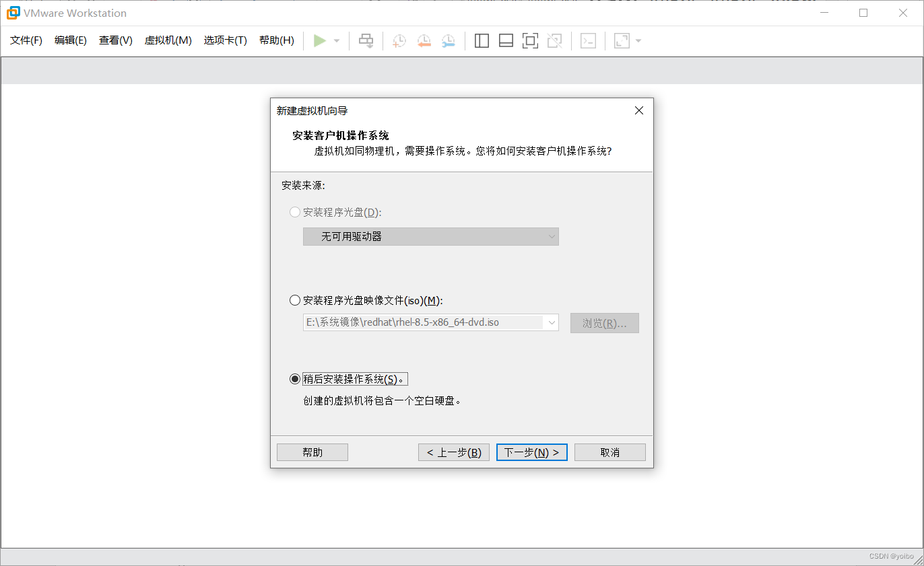The image size is (924, 566).
Task: Click the 上一步(B) back button
Action: [454, 452]
